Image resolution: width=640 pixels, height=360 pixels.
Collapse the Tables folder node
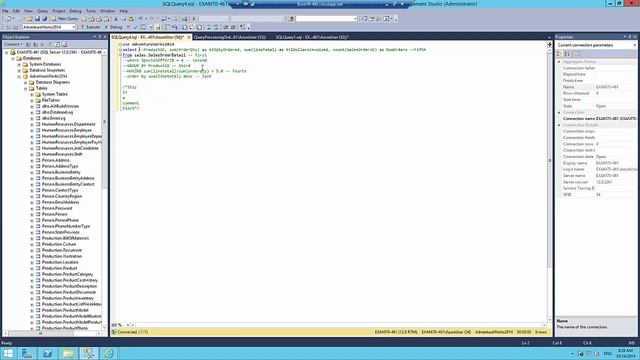point(26,88)
